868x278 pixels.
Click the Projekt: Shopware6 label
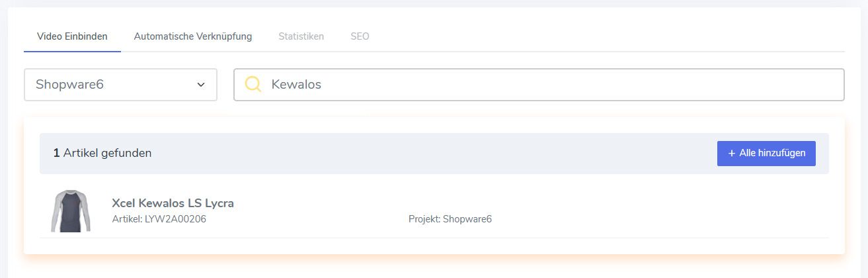450,219
